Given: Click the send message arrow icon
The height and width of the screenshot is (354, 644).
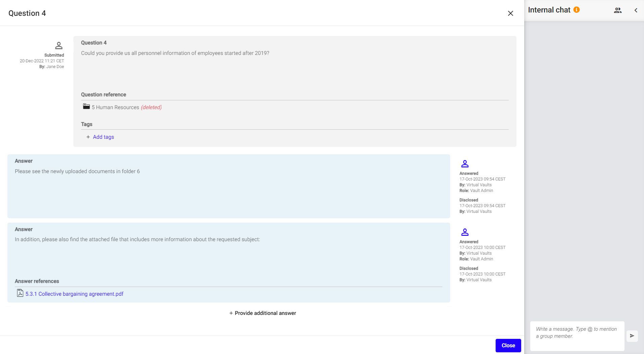Looking at the screenshot, I should [632, 336].
